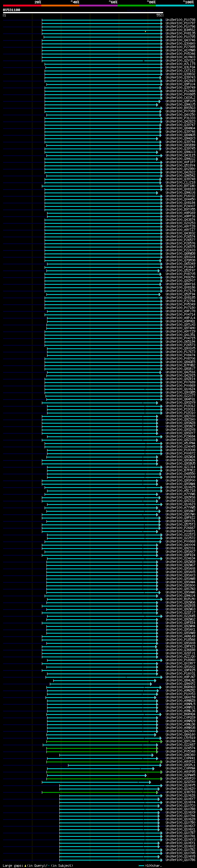Viewport: 197px width, 868px height.
Task: Open hit UniRef100_P69250
Action: [180, 277]
